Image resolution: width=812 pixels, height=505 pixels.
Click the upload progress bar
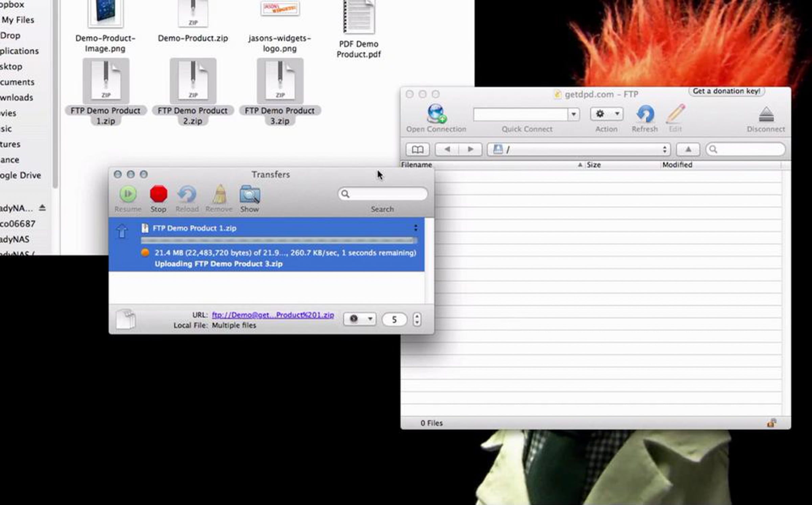click(279, 240)
